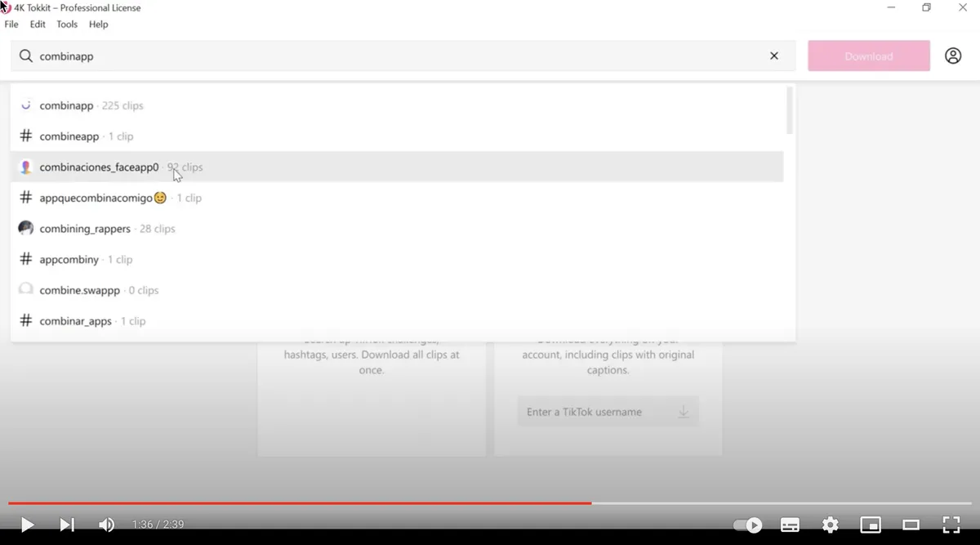Click the 4K Tokkit app logo icon

[7, 7]
